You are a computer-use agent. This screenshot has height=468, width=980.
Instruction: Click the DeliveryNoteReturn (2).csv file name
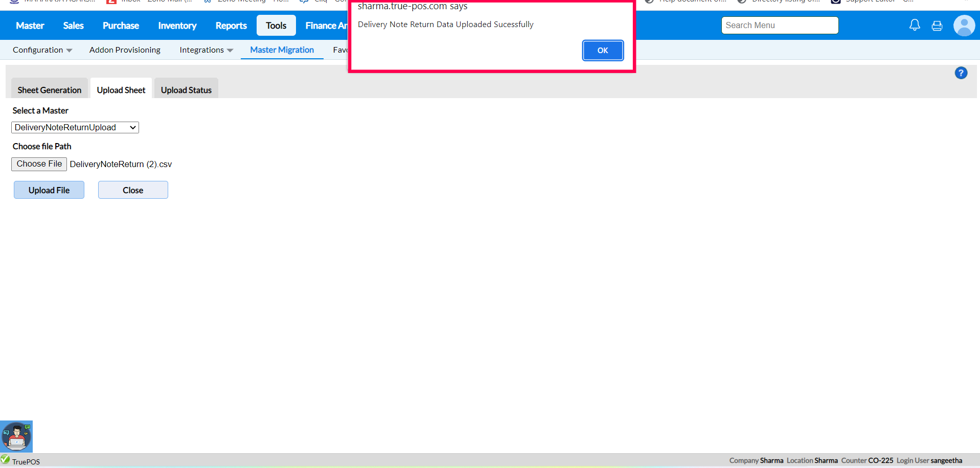pos(121,165)
